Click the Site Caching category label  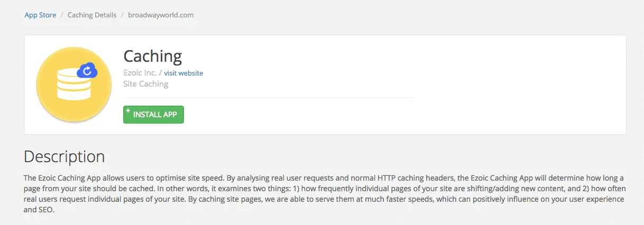pos(146,83)
